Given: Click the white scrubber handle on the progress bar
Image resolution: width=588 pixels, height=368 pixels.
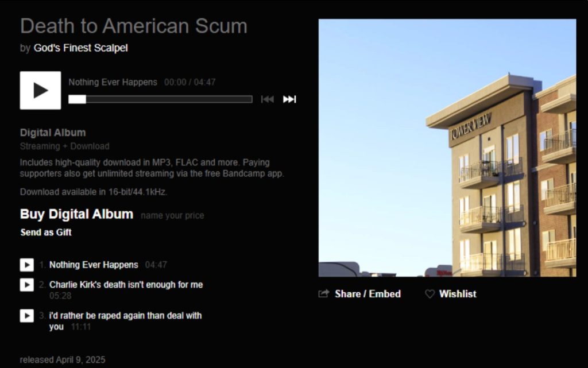Looking at the screenshot, I should tap(77, 99).
